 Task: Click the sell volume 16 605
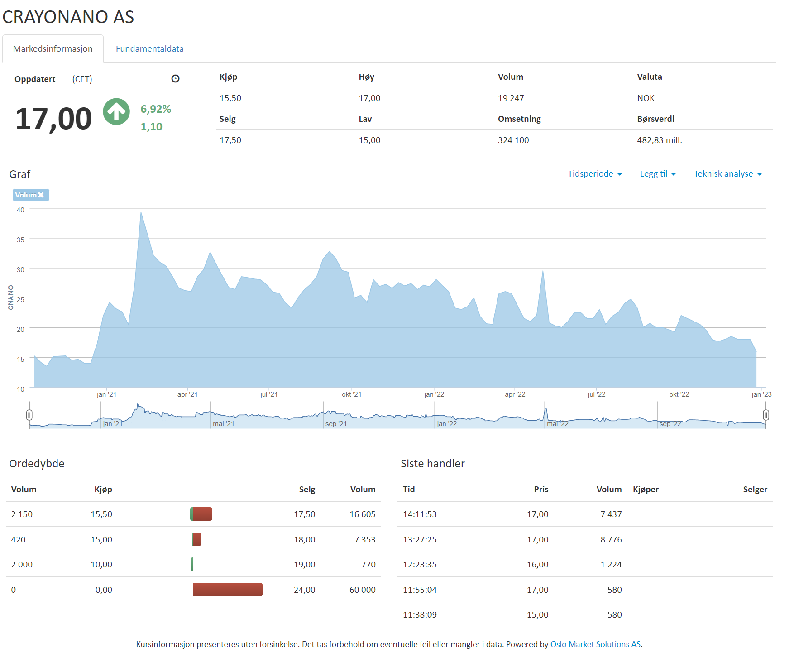362,514
